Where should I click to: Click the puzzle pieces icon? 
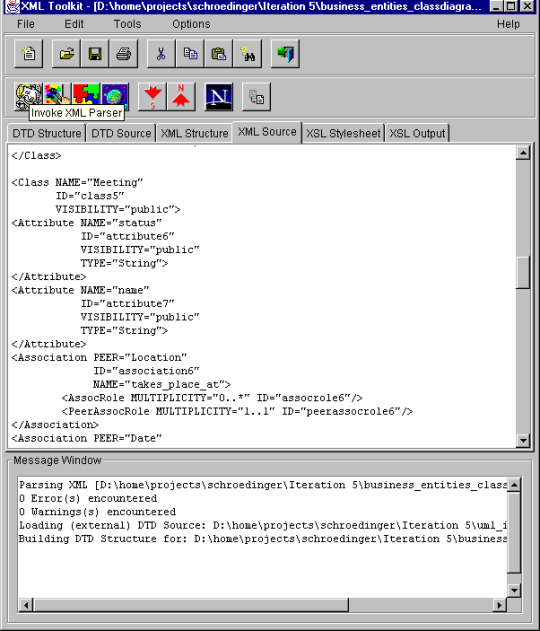point(86,97)
